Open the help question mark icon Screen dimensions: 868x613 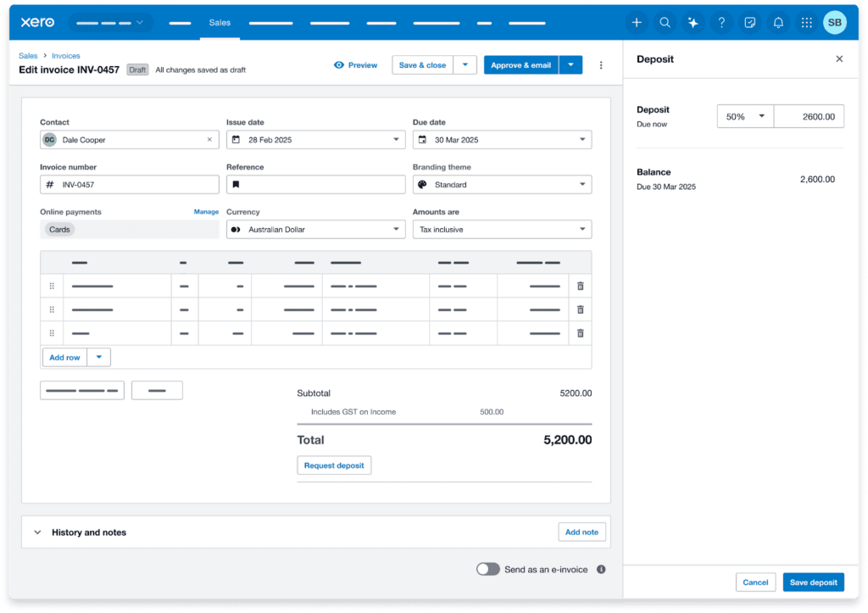click(x=721, y=23)
